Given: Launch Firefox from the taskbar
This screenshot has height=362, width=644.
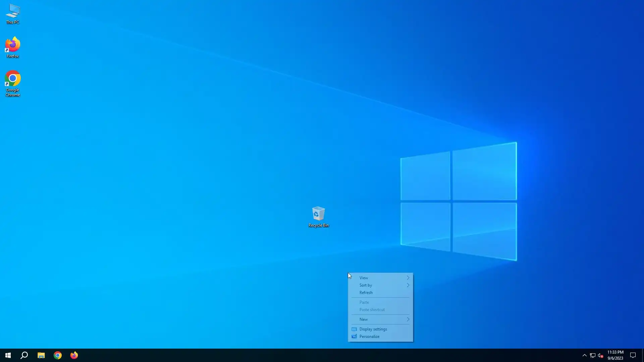Looking at the screenshot, I should [74, 355].
